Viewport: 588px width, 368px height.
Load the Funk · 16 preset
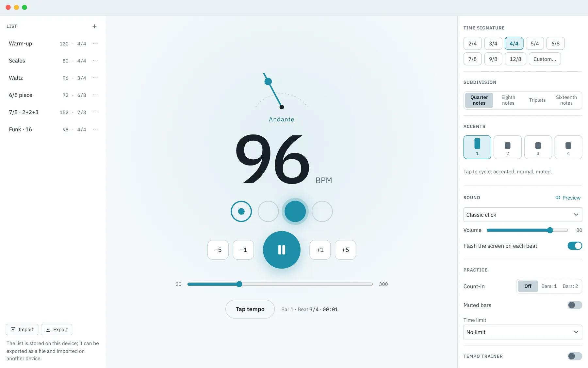point(48,129)
